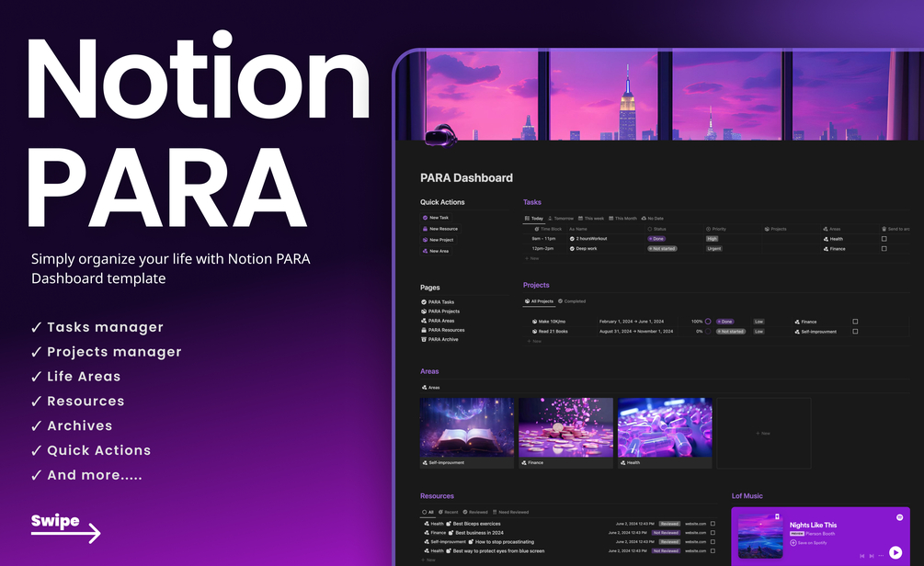Click the New Resource quick action button
The width and height of the screenshot is (924, 566).
coord(440,229)
